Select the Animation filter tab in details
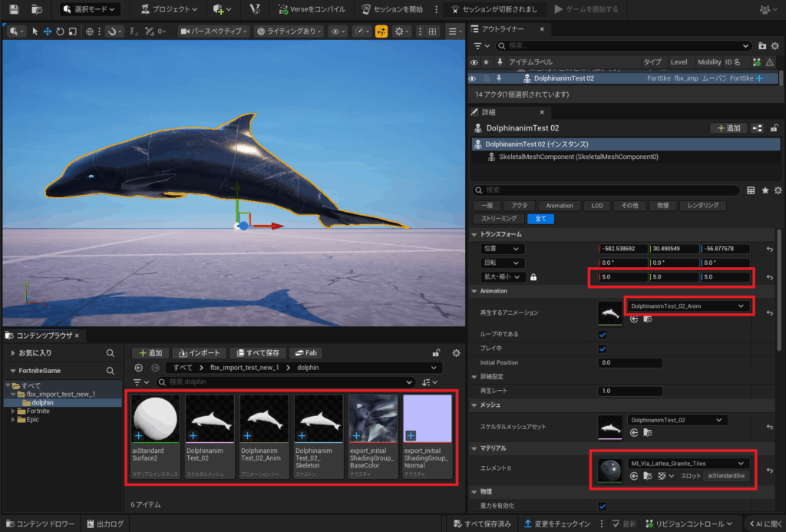 pyautogui.click(x=560, y=206)
